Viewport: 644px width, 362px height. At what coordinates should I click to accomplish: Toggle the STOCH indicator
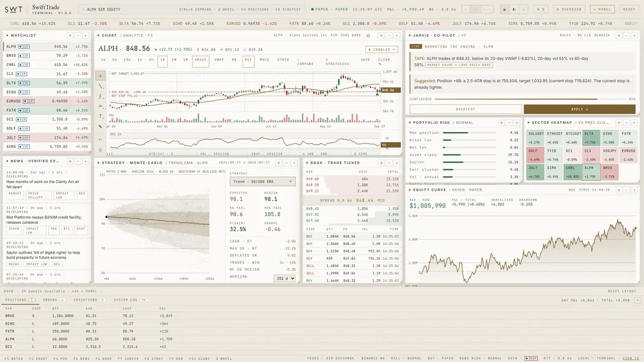(x=283, y=60)
